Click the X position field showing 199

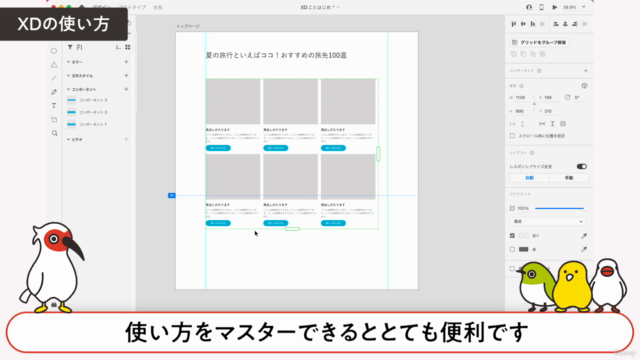point(551,98)
